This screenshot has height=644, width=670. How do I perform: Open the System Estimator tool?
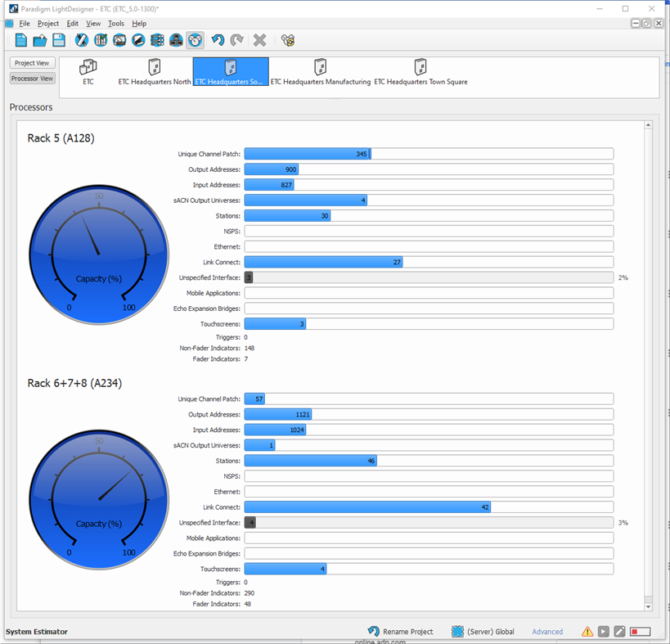194,39
